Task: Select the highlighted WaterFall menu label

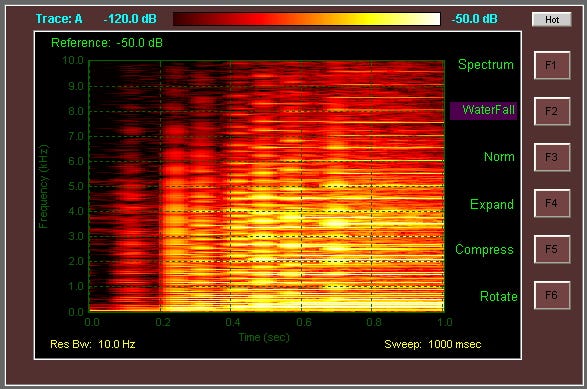Action: pyautogui.click(x=483, y=110)
